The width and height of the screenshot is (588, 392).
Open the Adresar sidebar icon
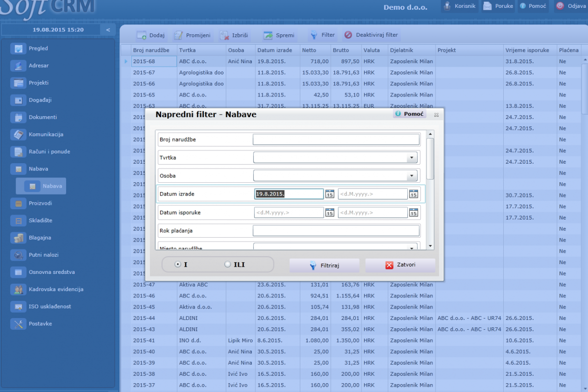pyautogui.click(x=19, y=66)
